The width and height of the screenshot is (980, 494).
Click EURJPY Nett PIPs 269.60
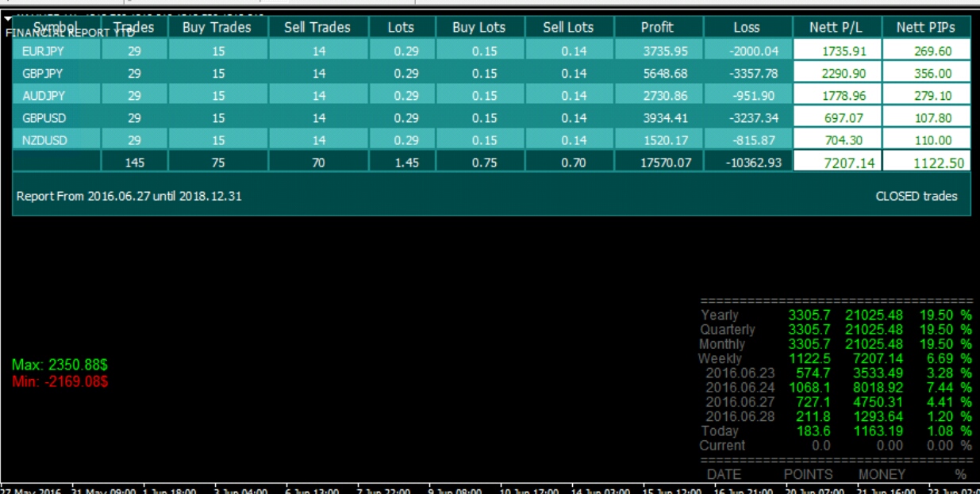(x=934, y=51)
